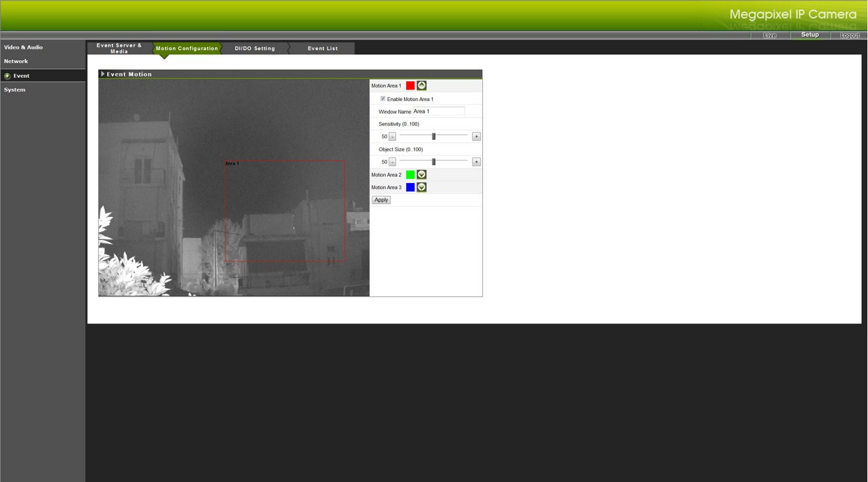Click the green Motion Area 2 swatch
Viewport: 868px width, 482px height.
[410, 175]
